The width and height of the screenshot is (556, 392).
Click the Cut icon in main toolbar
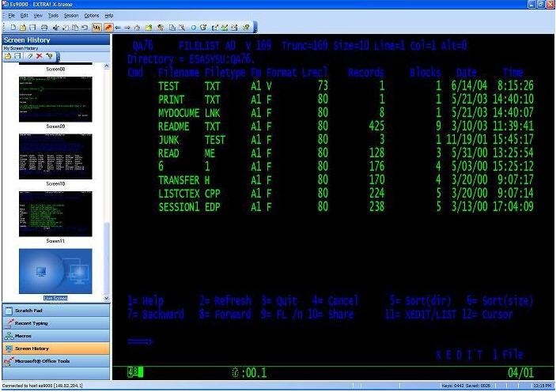(x=55, y=28)
